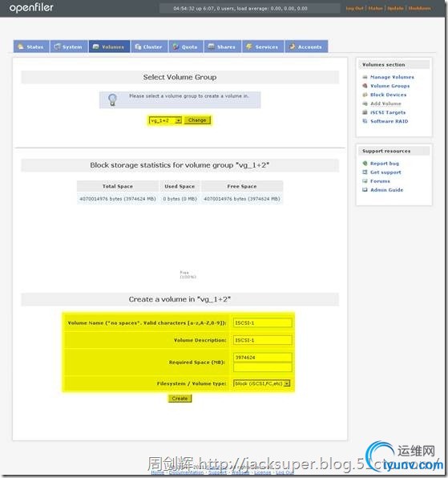Open the System tab
This screenshot has height=478, width=448.
[69, 47]
